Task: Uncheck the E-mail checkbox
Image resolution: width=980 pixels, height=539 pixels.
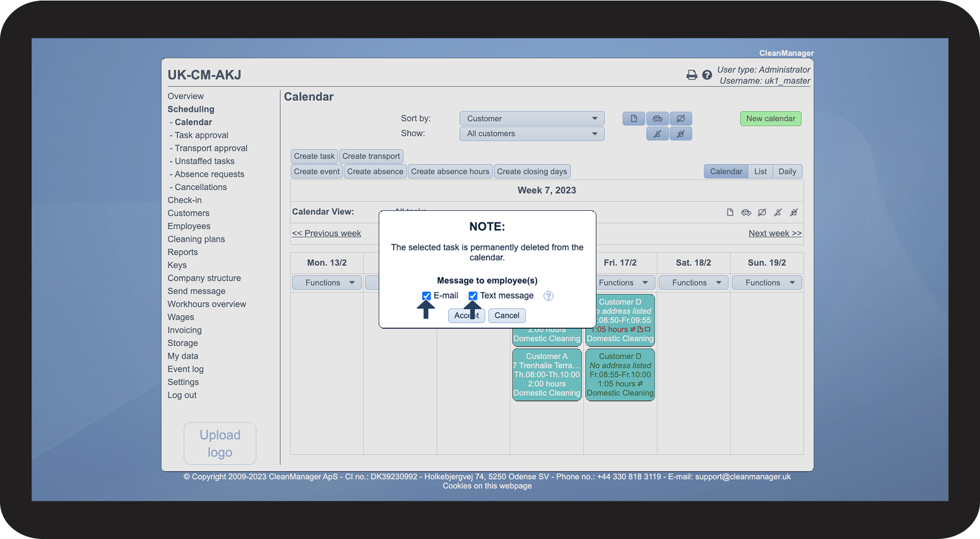Action: [426, 296]
